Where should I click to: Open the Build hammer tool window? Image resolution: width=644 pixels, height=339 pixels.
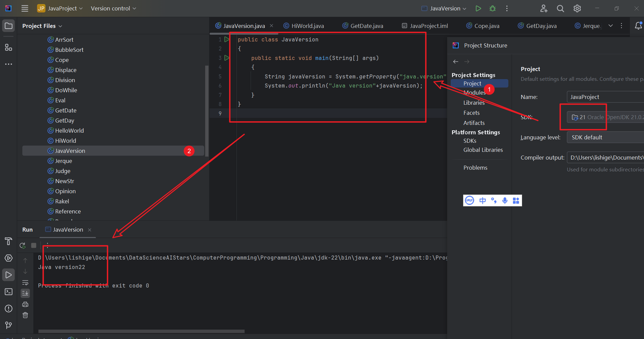(8, 242)
